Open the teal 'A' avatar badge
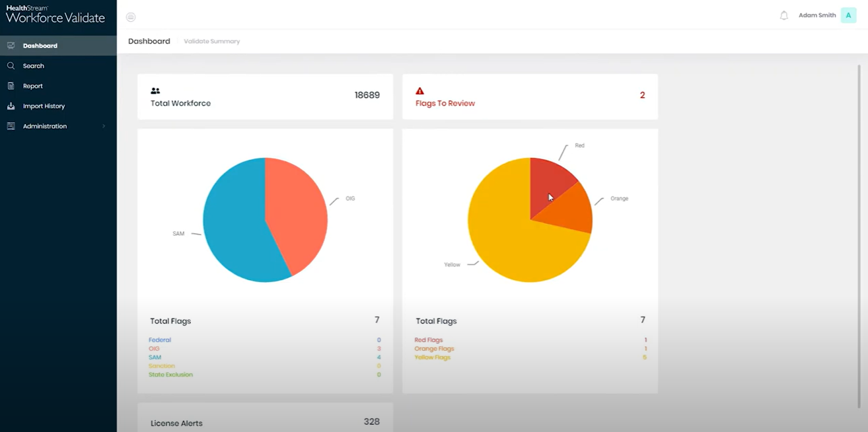Image resolution: width=868 pixels, height=432 pixels. tap(848, 15)
